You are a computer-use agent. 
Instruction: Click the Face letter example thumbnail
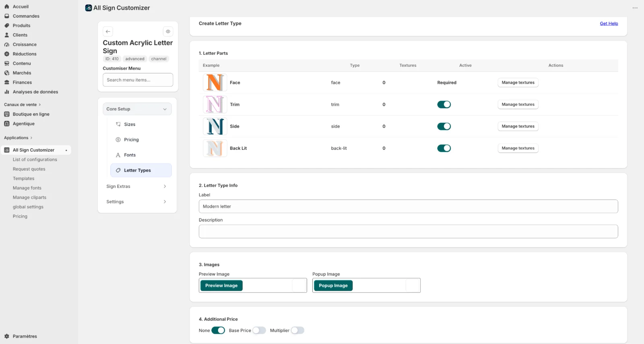pyautogui.click(x=215, y=83)
